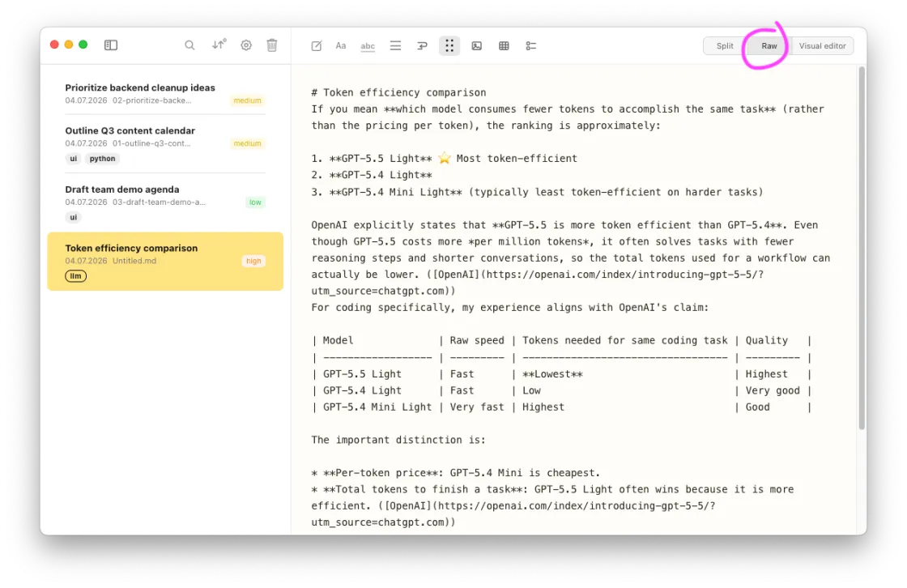Click the 'Raw speed' table header cell
Screen dimensions: 907x588
pos(477,340)
